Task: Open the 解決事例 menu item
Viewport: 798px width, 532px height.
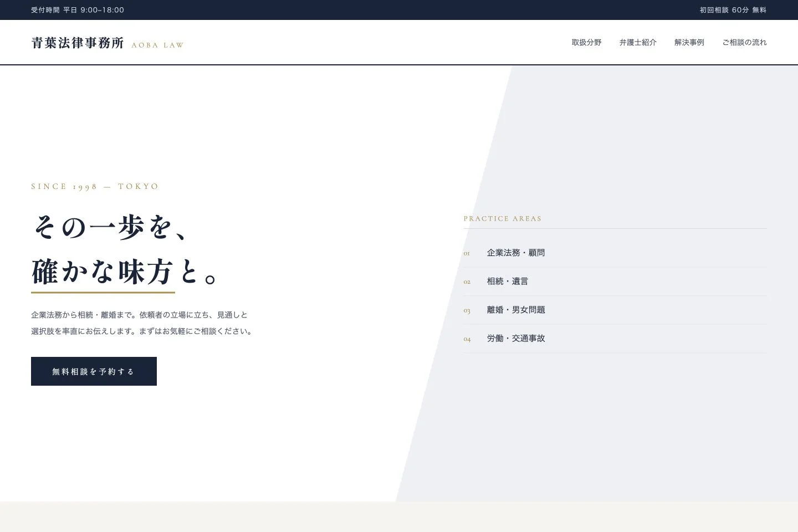Action: pyautogui.click(x=689, y=43)
